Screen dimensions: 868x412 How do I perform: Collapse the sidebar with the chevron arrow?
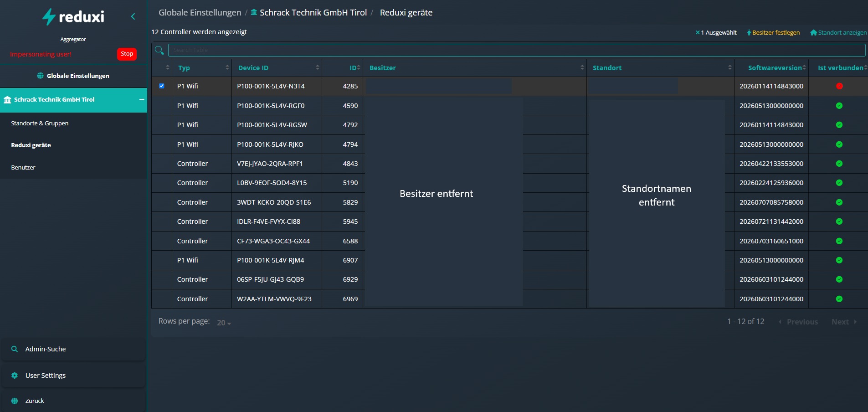pyautogui.click(x=133, y=16)
